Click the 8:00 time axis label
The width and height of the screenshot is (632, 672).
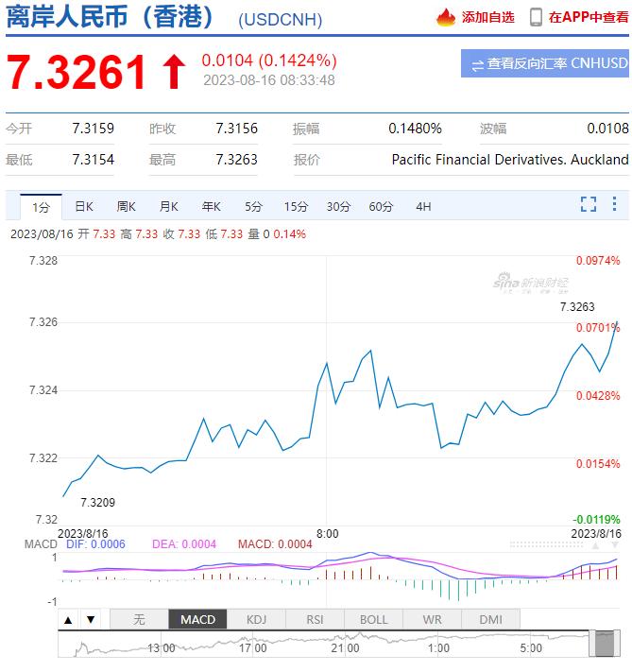(328, 534)
